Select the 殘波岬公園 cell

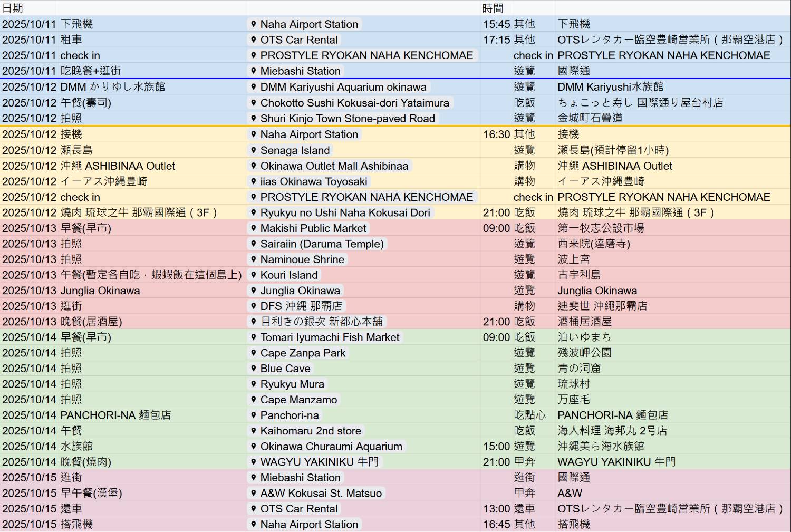(x=673, y=353)
